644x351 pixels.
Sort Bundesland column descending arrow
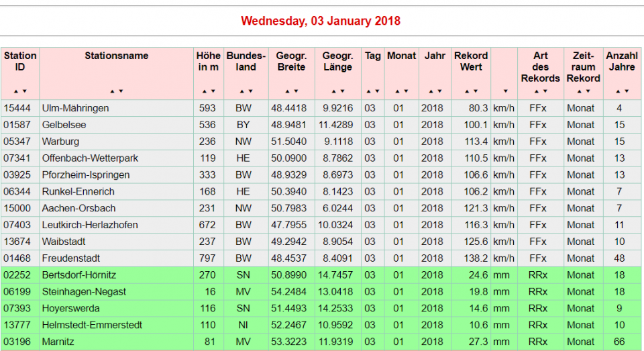pyautogui.click(x=250, y=91)
